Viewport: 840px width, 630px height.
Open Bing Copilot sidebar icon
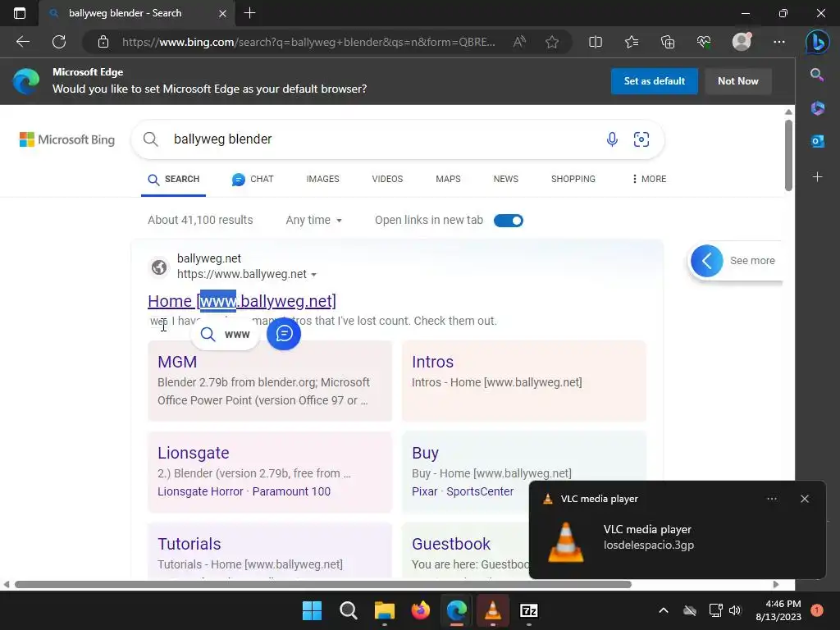click(x=818, y=42)
